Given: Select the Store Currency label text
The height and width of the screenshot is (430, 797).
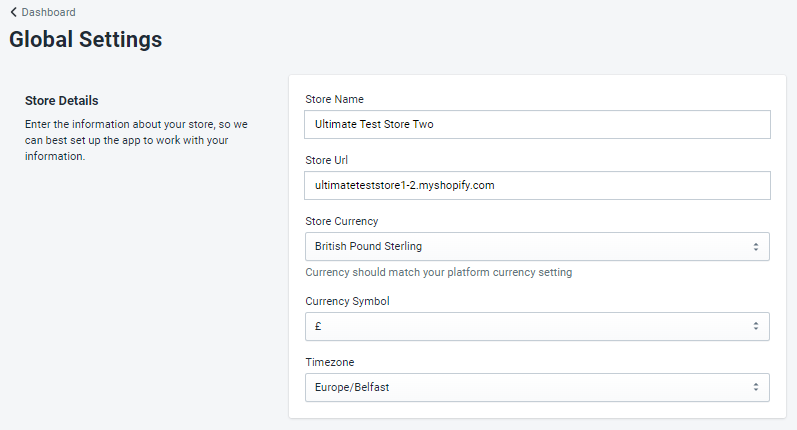Looking at the screenshot, I should pyautogui.click(x=341, y=221).
